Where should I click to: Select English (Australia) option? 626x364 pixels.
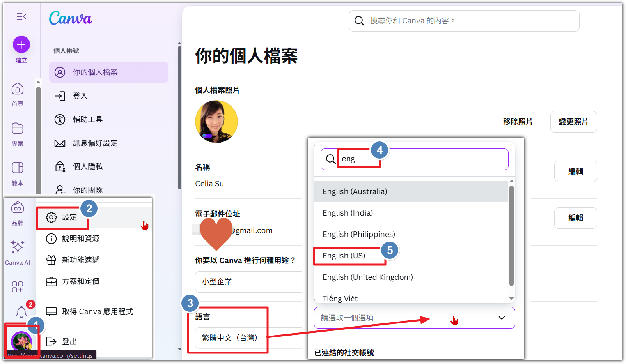pos(411,191)
